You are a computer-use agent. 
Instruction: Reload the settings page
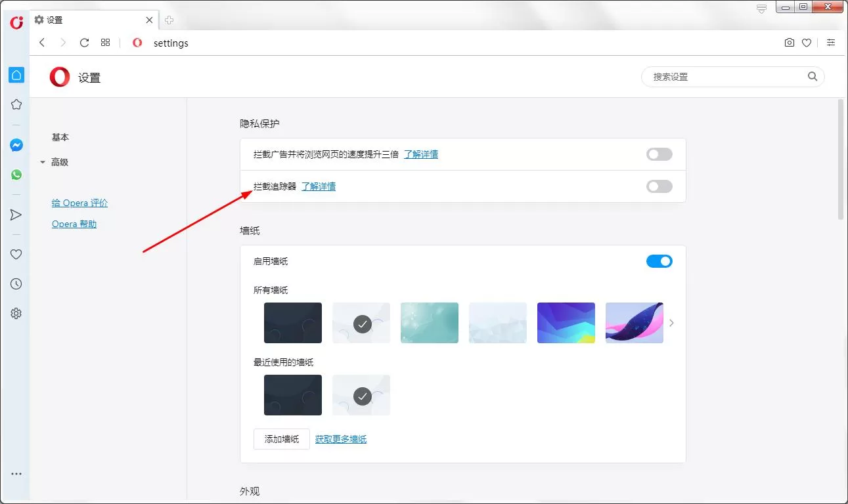pos(84,43)
